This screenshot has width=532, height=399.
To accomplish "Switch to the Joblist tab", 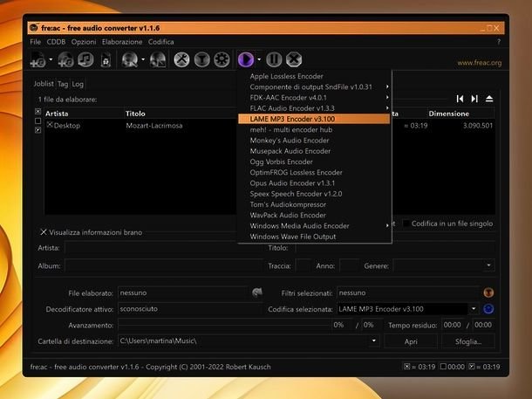I will pos(44,84).
